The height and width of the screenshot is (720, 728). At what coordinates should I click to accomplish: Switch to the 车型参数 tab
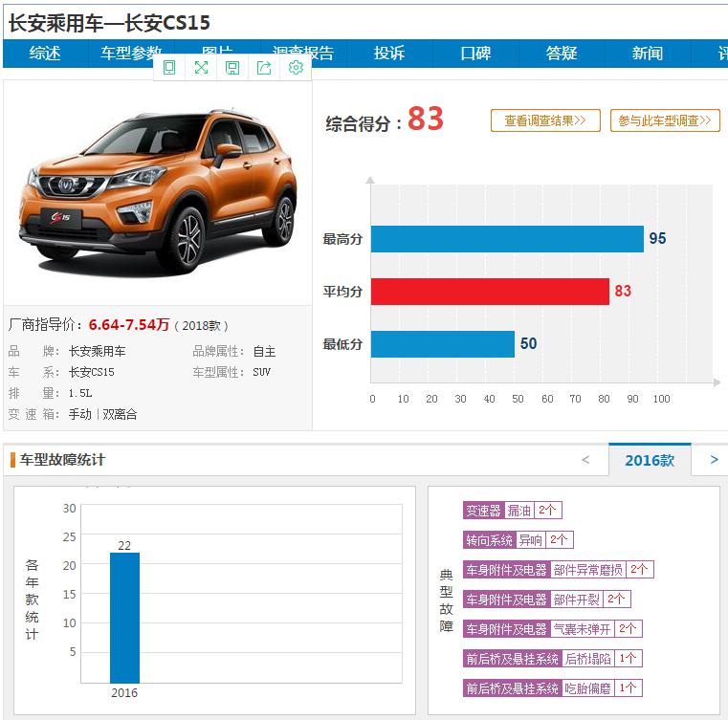pos(131,54)
